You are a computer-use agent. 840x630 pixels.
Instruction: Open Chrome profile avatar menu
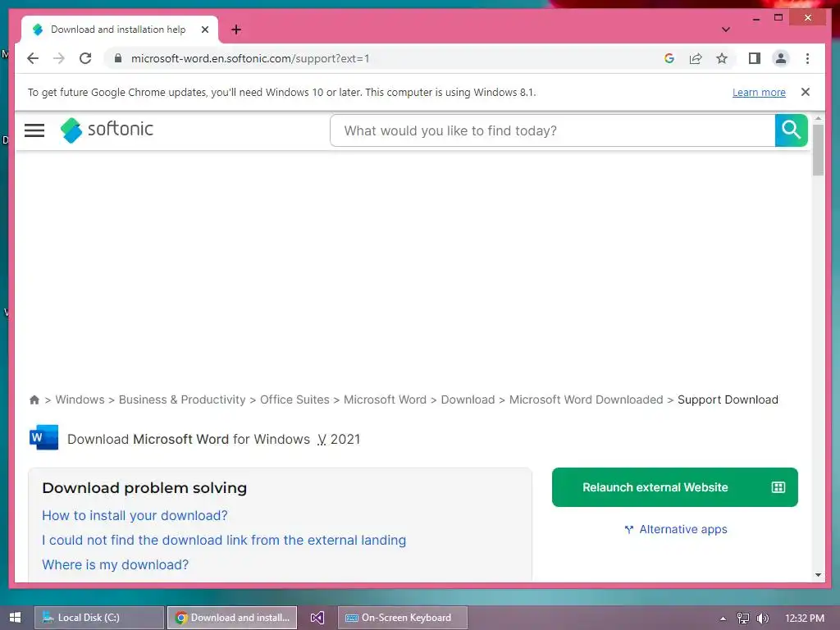(x=781, y=58)
